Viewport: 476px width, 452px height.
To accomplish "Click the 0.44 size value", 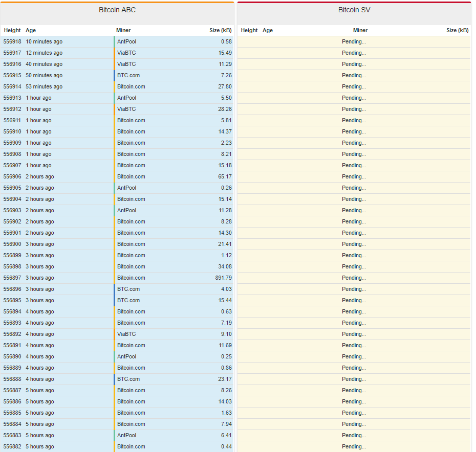I will pos(226,446).
